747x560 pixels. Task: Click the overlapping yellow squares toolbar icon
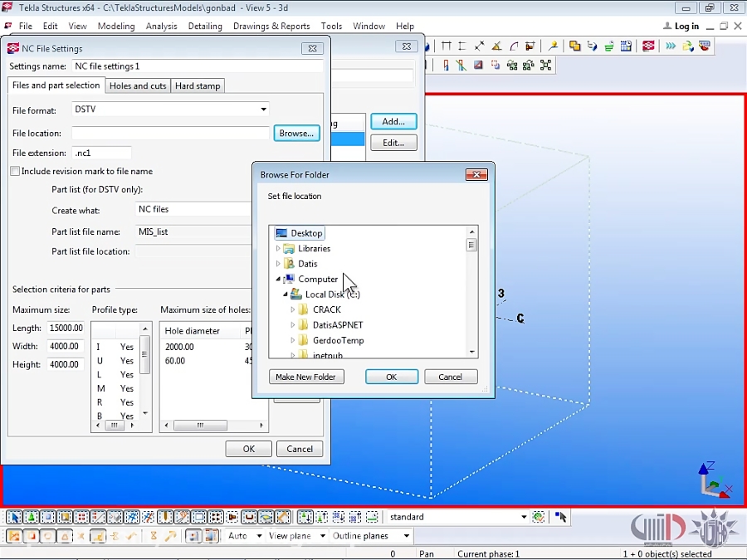click(575, 46)
